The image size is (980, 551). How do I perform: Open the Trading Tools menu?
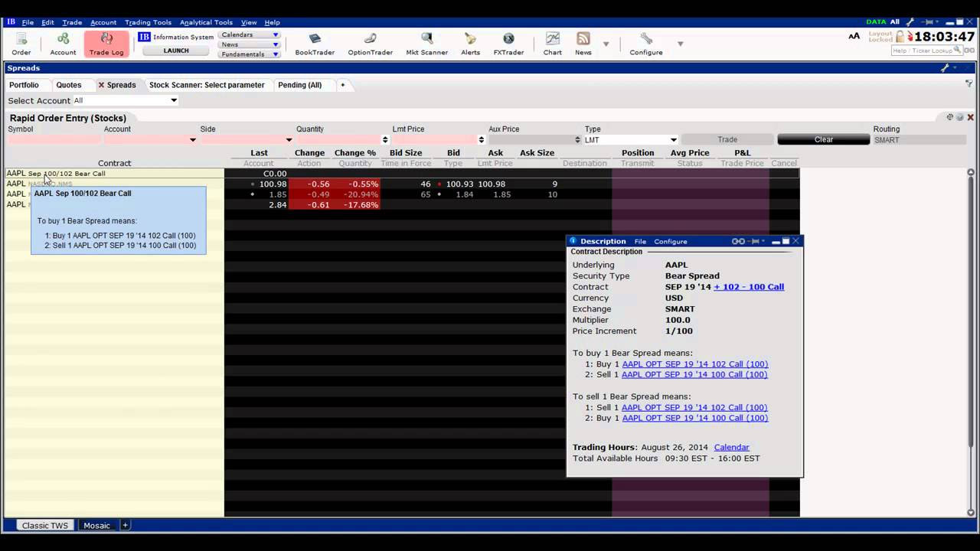[148, 22]
